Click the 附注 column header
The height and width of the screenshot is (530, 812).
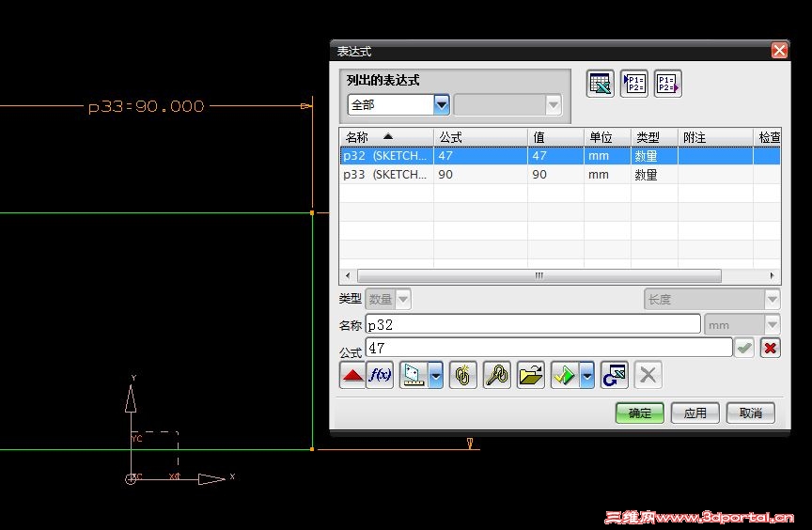(x=716, y=137)
